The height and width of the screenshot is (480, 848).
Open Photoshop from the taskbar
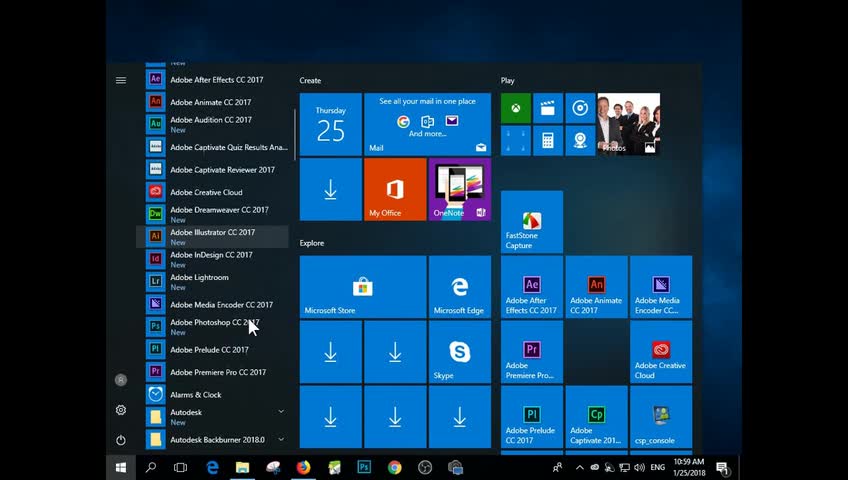pyautogui.click(x=364, y=468)
